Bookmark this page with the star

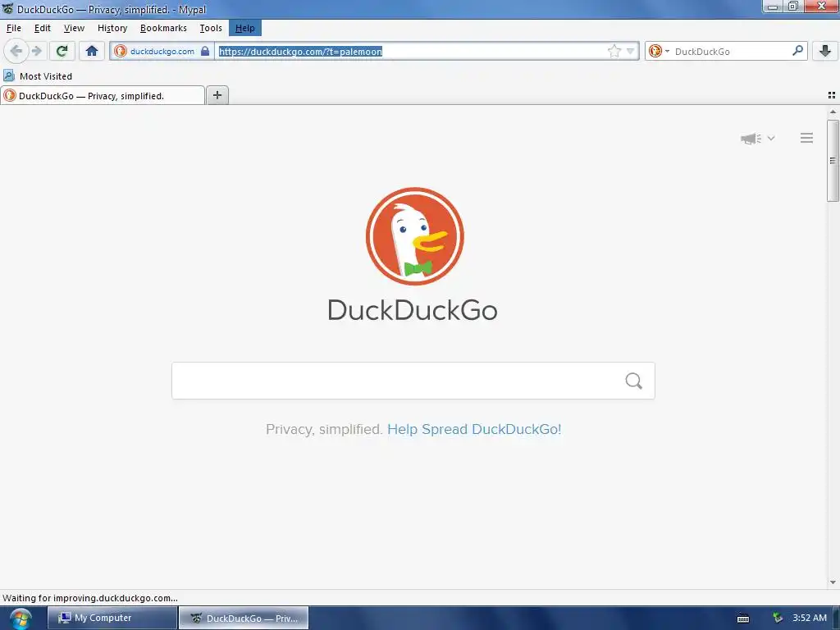coord(614,52)
